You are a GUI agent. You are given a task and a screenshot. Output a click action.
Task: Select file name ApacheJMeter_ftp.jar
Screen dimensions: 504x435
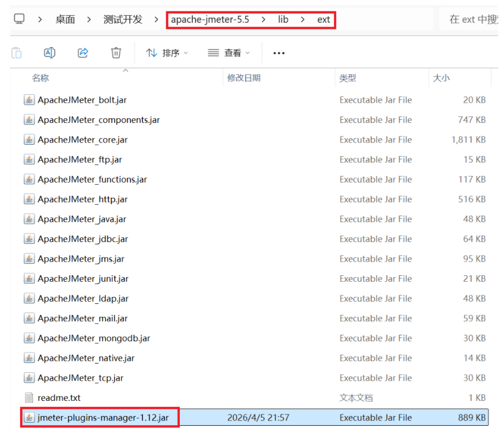click(80, 160)
